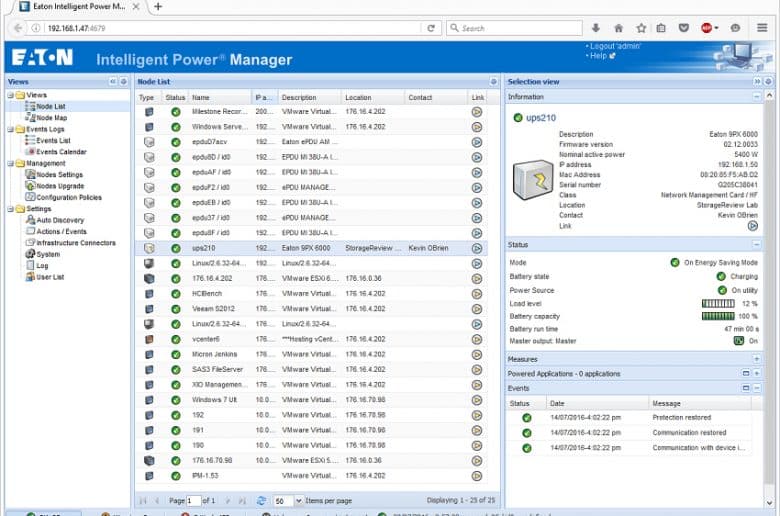Expand the Measures section
This screenshot has width=780, height=516.
coord(757,359)
